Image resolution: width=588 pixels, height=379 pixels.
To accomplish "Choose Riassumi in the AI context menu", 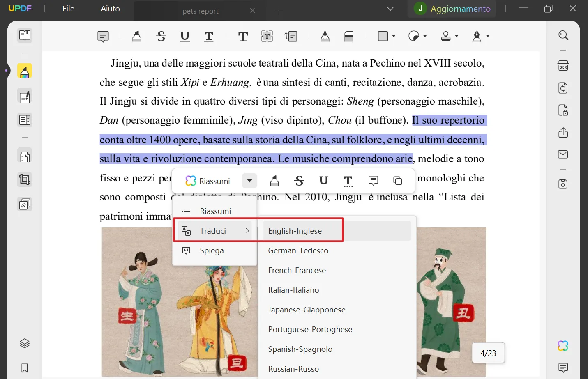I will pyautogui.click(x=215, y=211).
